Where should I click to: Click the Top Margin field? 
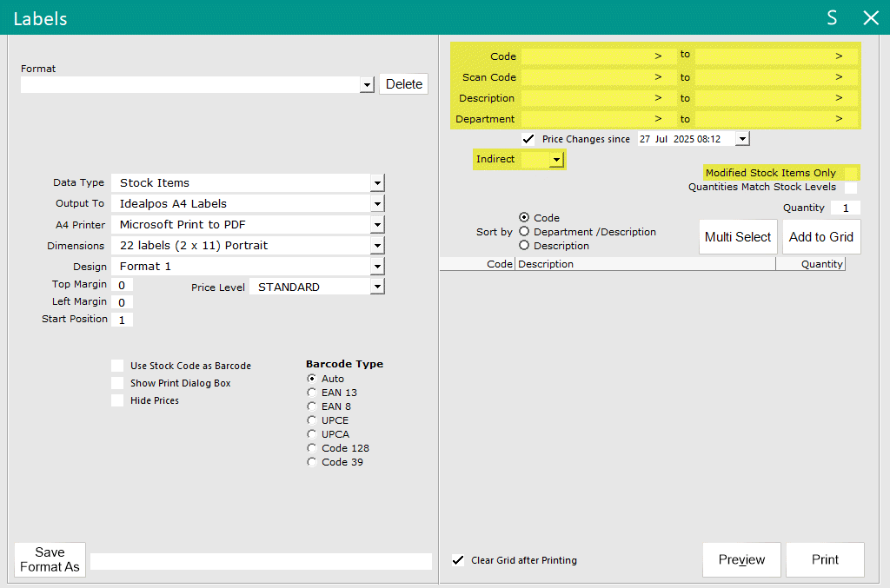pos(122,285)
